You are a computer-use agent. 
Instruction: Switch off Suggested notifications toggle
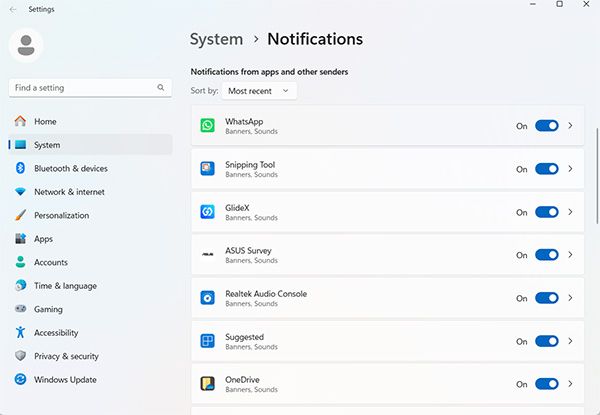546,341
